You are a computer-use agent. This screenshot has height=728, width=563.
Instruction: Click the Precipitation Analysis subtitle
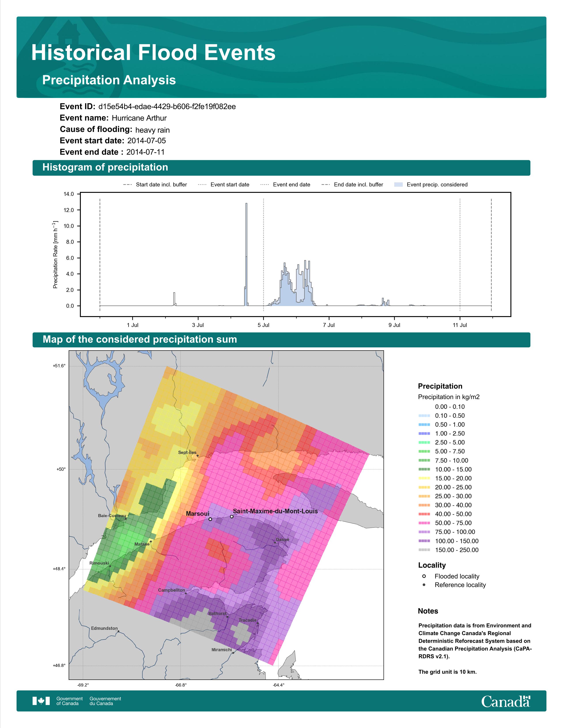click(x=109, y=80)
